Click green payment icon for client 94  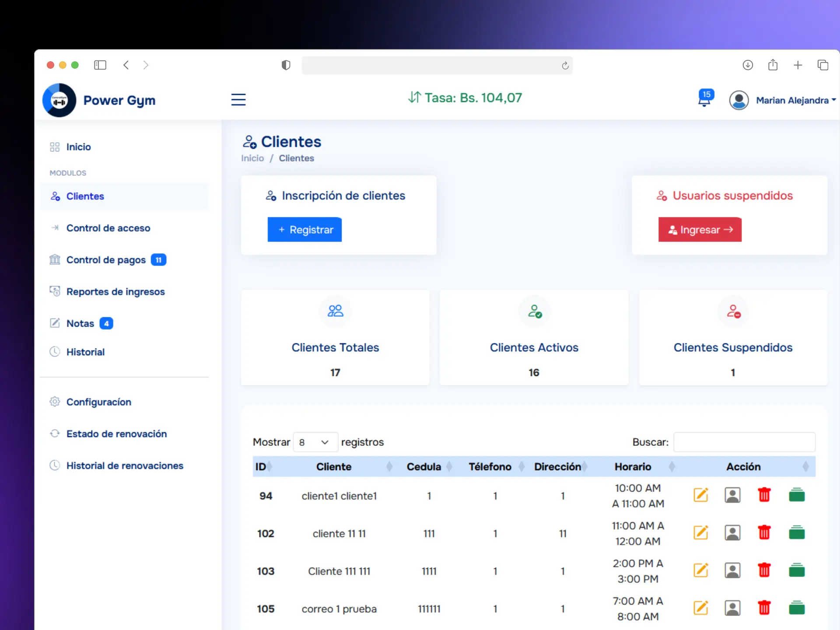pos(797,495)
